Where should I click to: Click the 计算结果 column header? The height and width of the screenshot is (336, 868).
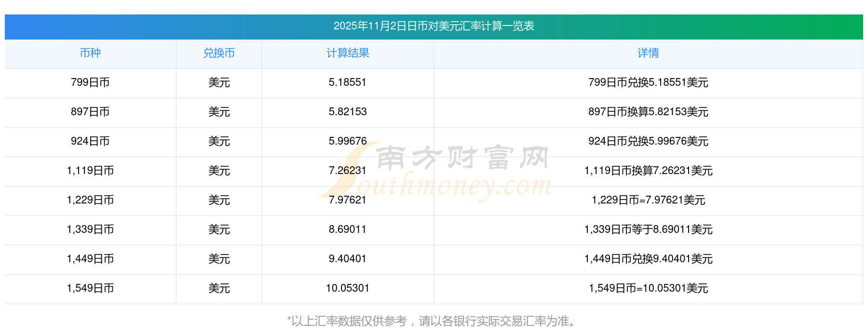[348, 53]
